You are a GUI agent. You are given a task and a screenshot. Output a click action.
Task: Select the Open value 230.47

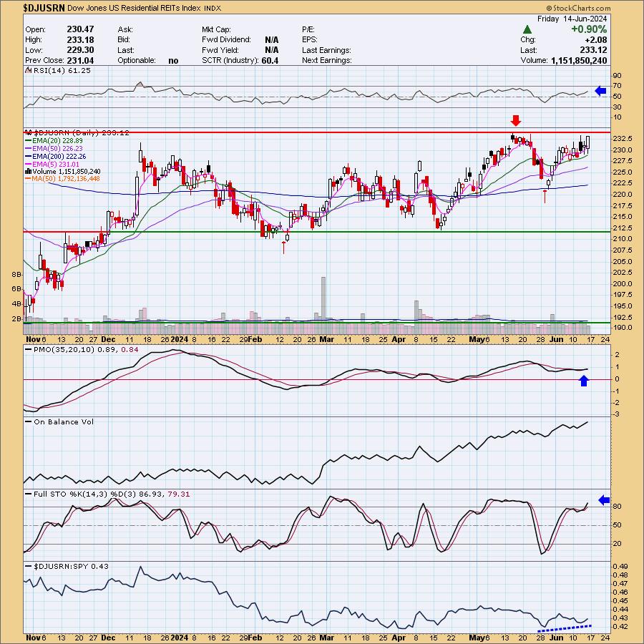[x=80, y=29]
